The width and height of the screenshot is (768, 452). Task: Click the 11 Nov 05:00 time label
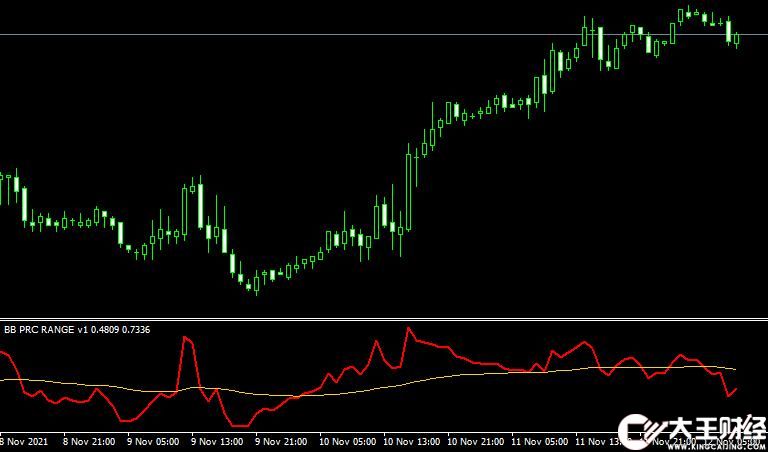(540, 442)
